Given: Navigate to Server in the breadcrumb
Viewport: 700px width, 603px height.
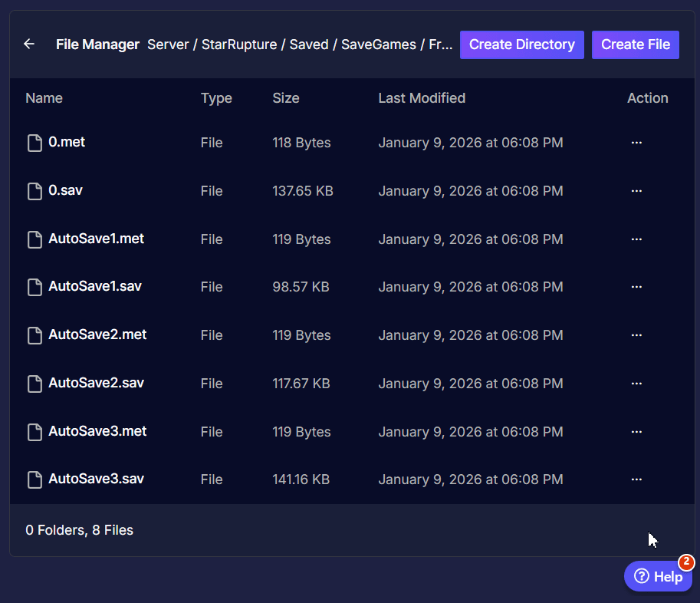Looking at the screenshot, I should click(x=167, y=44).
